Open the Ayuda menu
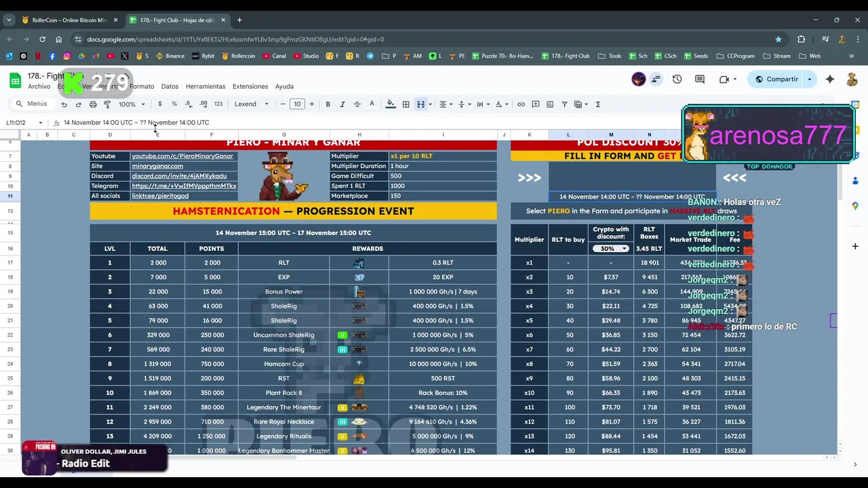868x488 pixels. 284,87
